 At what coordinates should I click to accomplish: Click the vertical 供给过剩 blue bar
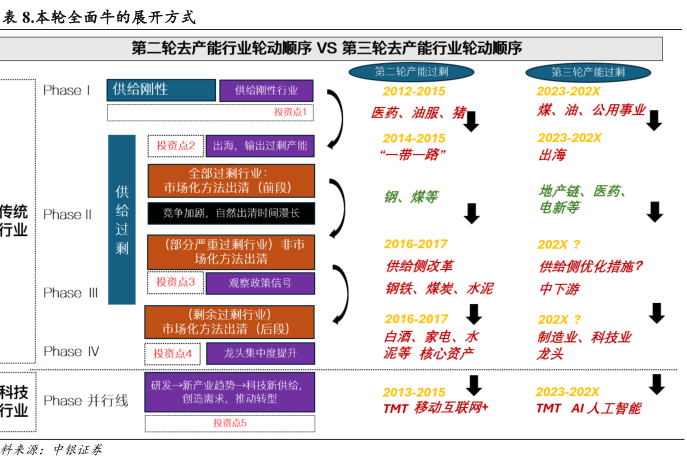click(x=121, y=219)
